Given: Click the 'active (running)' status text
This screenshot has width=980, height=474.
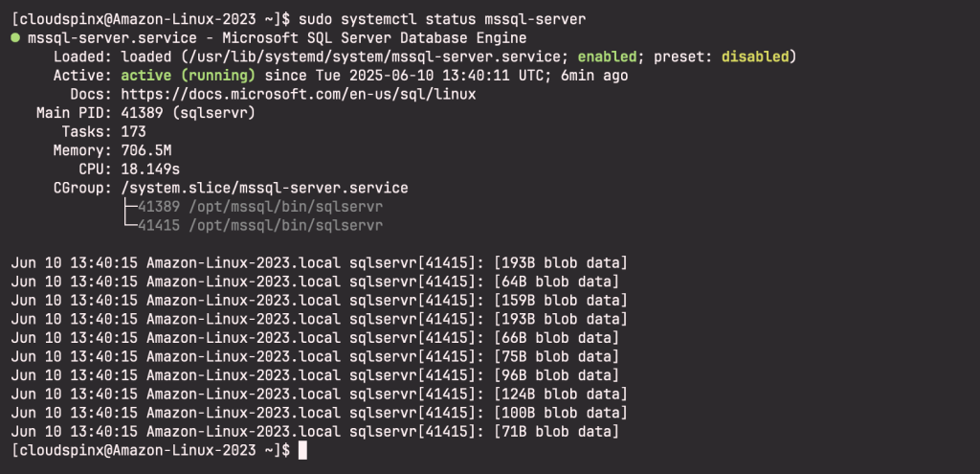Looking at the screenshot, I should tap(189, 76).
